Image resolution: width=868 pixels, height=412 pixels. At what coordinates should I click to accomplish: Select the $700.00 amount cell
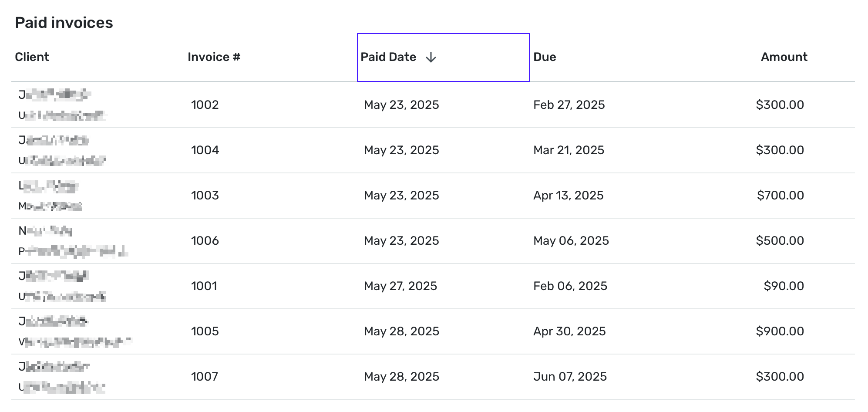pos(780,196)
